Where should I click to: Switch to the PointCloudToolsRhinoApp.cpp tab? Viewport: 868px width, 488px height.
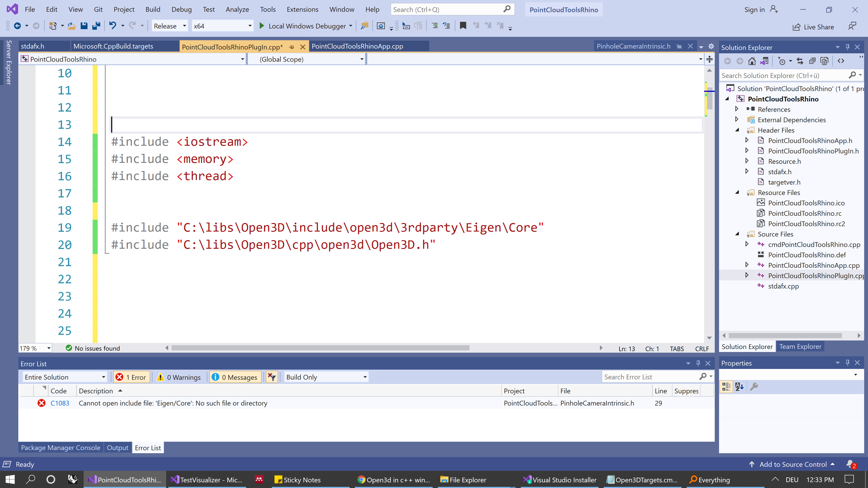pos(357,46)
